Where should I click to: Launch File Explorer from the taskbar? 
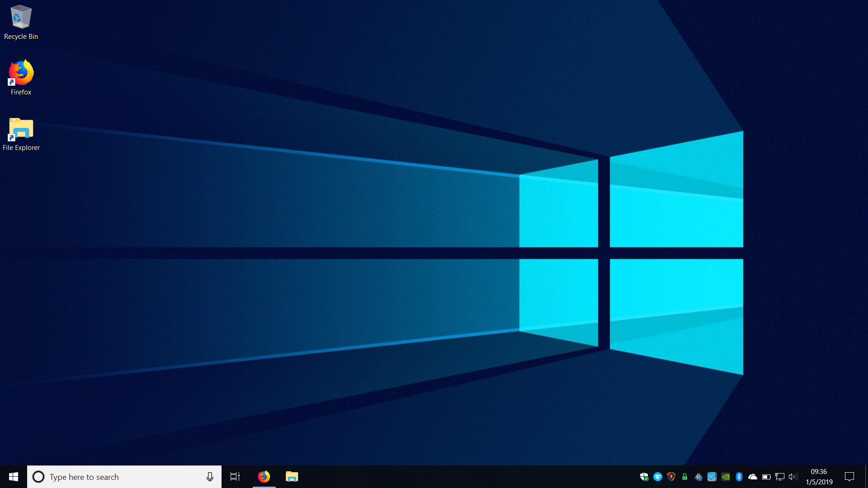292,477
